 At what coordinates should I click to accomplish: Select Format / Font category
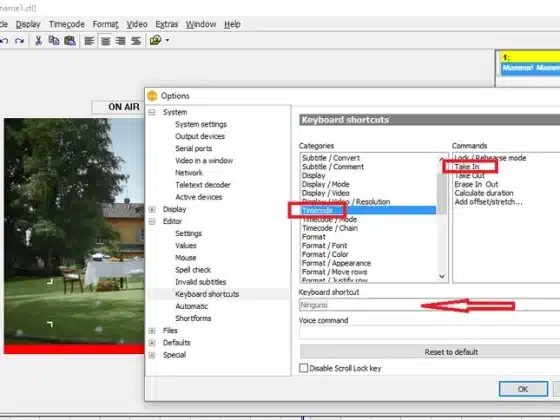point(325,246)
